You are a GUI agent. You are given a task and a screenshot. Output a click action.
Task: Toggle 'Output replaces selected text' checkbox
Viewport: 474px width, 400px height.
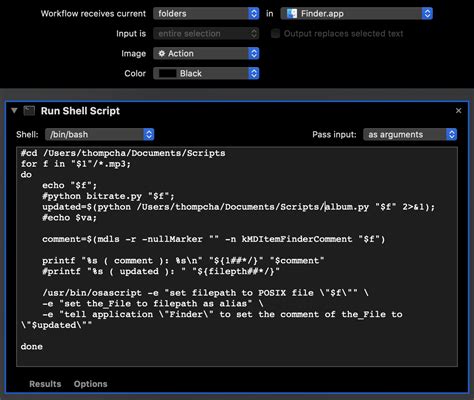pos(275,34)
